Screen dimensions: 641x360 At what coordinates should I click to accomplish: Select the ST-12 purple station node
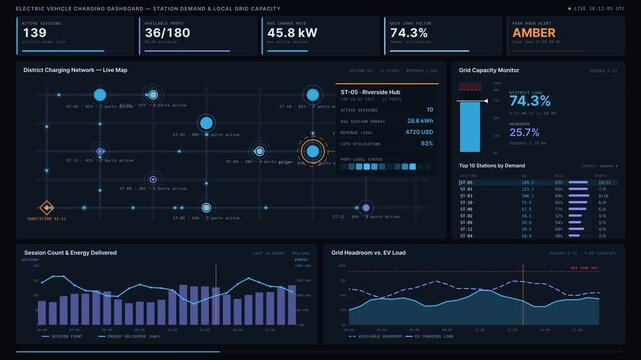366,208
